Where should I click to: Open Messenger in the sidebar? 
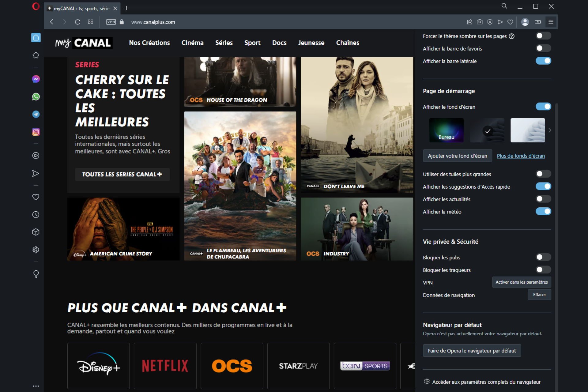tap(36, 79)
